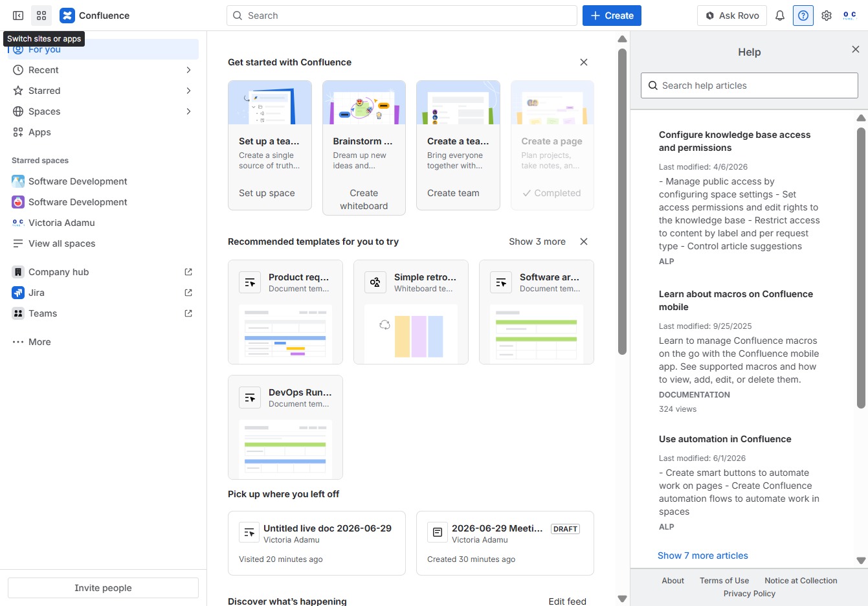This screenshot has height=606, width=868.
Task: Open View all spaces
Action: point(103,243)
